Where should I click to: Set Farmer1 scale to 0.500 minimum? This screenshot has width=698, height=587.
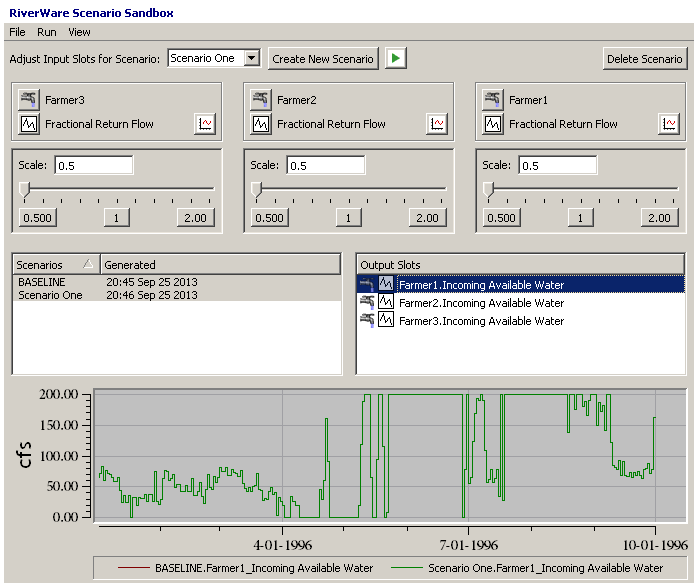point(501,218)
